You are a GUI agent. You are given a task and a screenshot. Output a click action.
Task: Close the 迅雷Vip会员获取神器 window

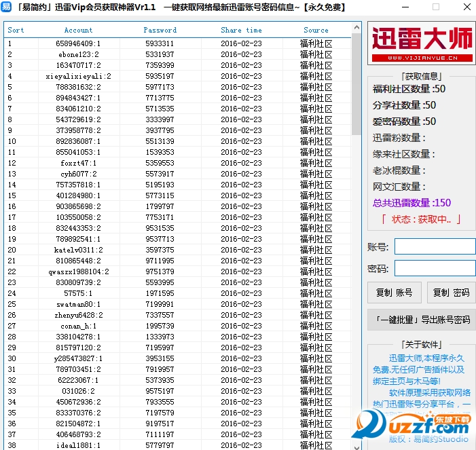point(467,7)
